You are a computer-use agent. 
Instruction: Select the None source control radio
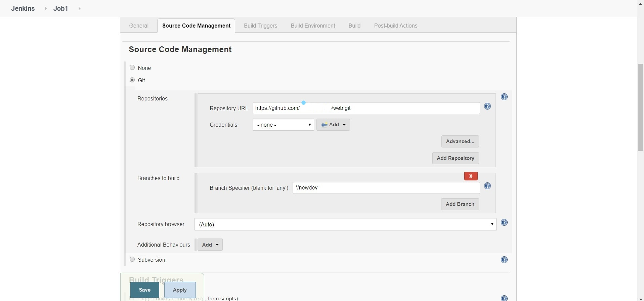(132, 68)
